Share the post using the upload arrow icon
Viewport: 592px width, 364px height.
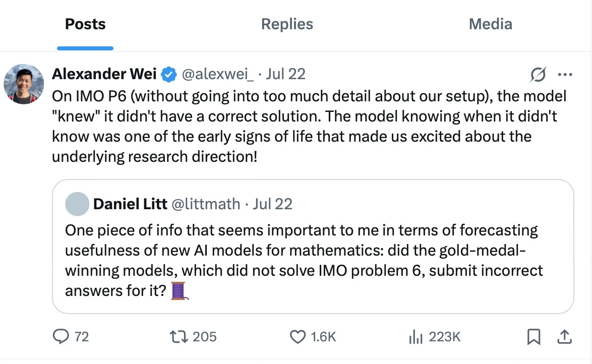pyautogui.click(x=564, y=336)
